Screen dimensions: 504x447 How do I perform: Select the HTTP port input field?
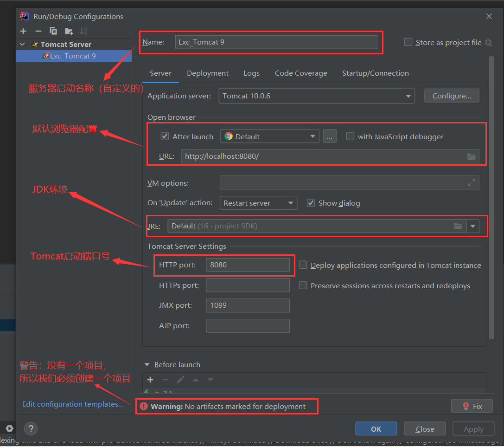click(x=248, y=265)
